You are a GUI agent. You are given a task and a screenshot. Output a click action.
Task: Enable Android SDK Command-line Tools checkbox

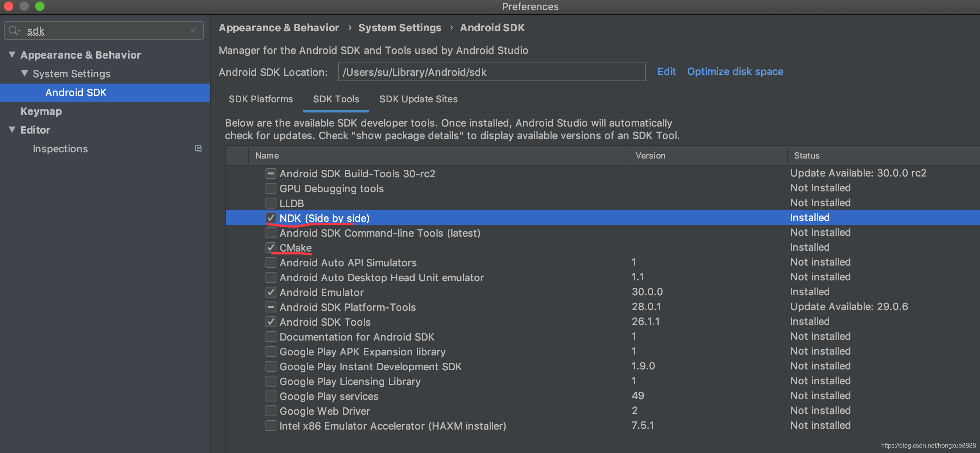coord(270,232)
